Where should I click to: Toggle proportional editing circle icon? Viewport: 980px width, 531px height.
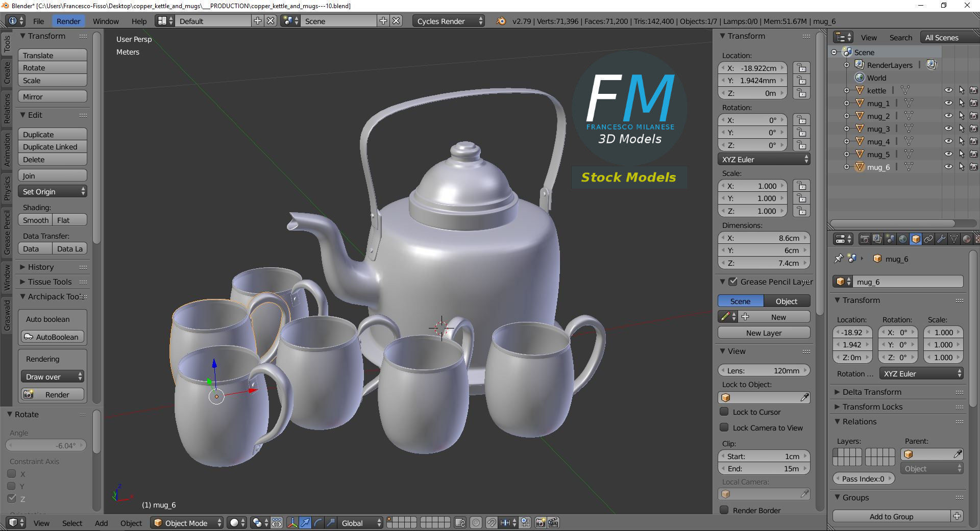(476, 523)
